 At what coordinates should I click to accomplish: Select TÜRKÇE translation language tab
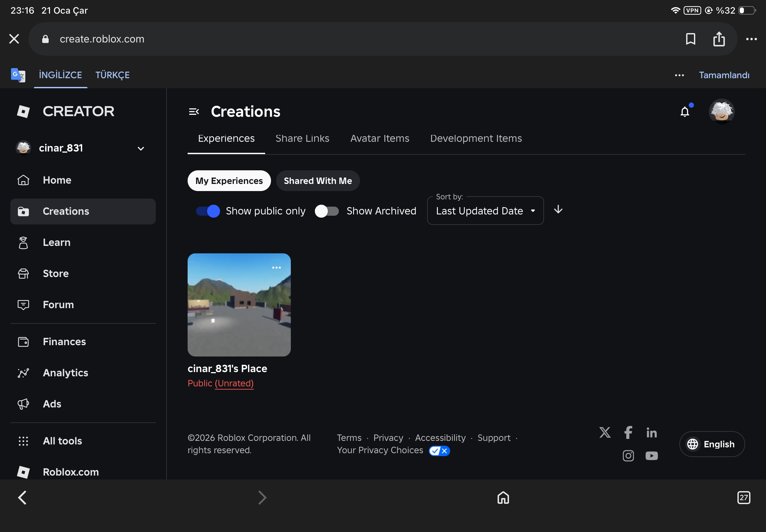(112, 75)
